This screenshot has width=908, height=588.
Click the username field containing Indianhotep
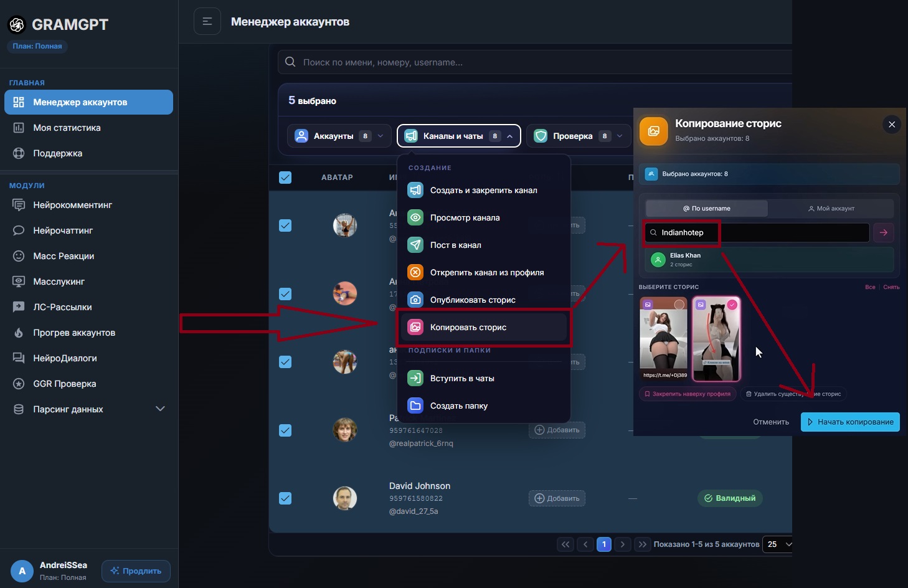[757, 232]
